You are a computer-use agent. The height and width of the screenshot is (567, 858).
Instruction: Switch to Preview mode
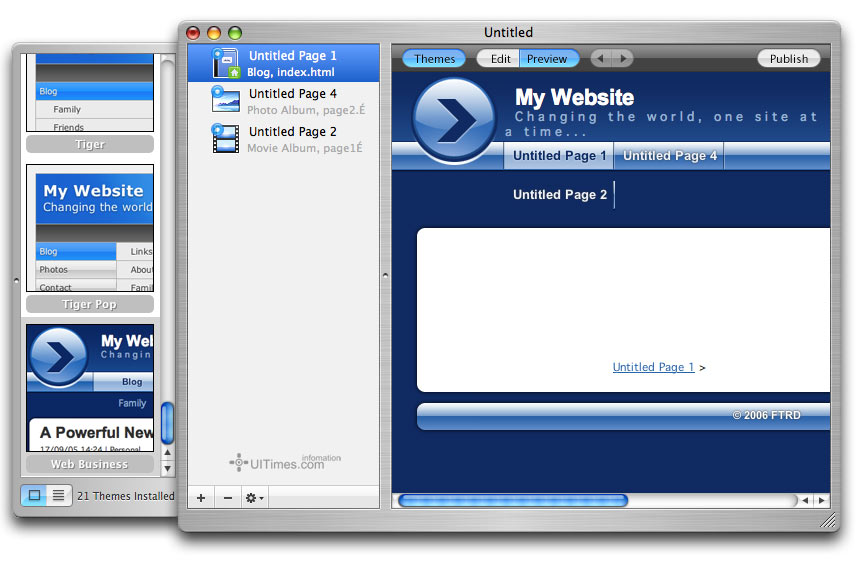(x=547, y=59)
